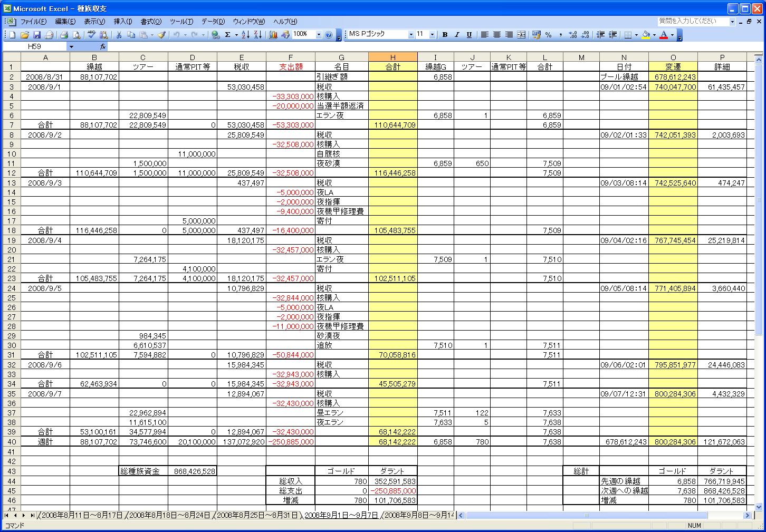
Task: Click the 110,644,709 total cell
Action: click(x=392, y=125)
